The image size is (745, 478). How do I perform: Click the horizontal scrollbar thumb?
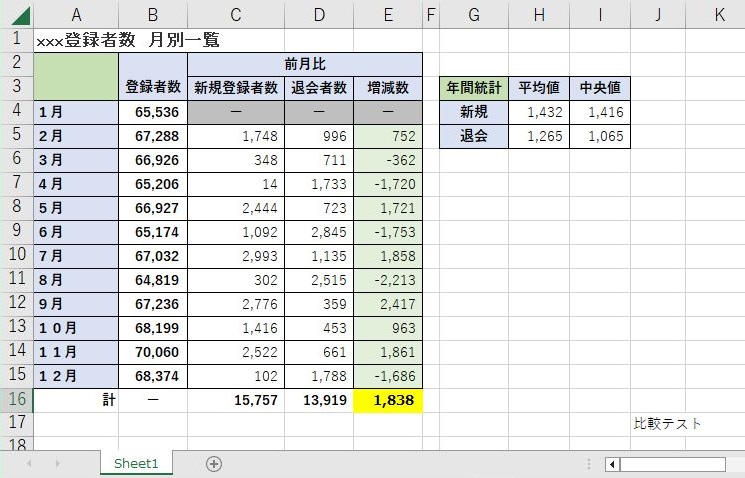(672, 464)
